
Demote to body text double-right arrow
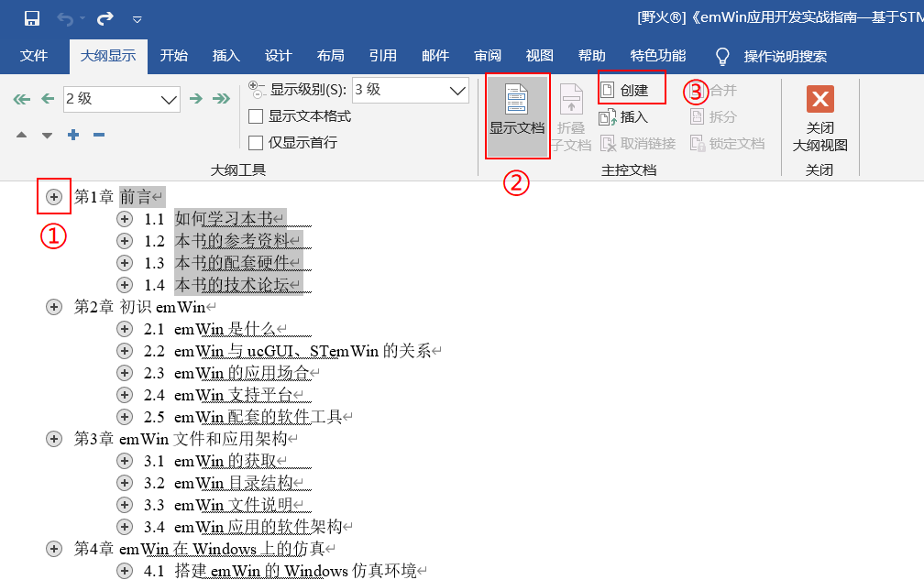click(x=221, y=99)
